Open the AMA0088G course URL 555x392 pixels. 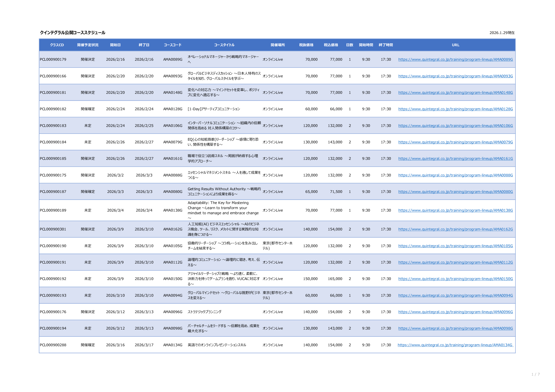pos(455,175)
